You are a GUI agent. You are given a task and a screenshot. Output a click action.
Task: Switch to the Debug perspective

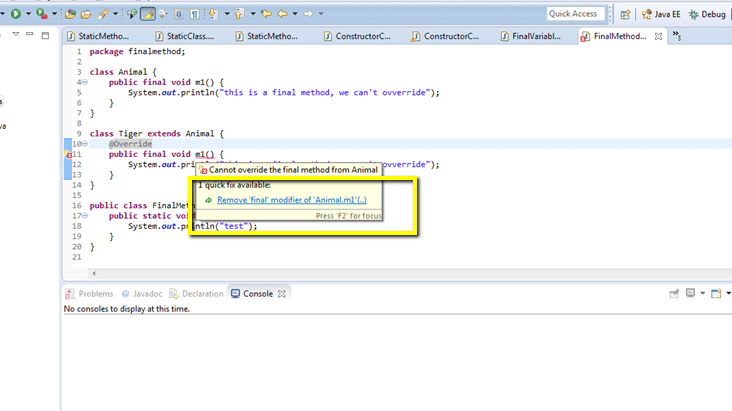pos(707,14)
